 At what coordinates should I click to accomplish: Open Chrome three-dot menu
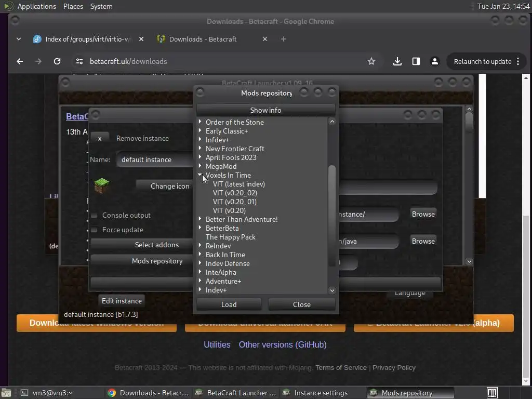coord(518,61)
